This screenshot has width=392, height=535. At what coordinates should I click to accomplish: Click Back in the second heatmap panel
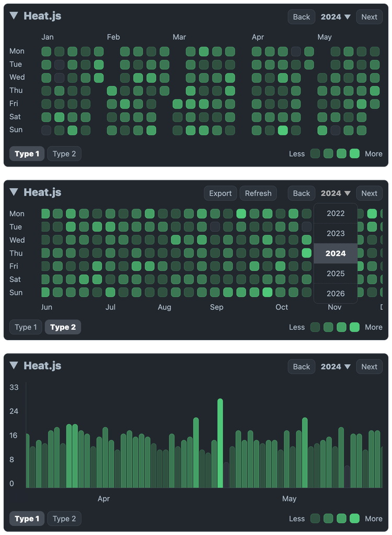(x=302, y=193)
